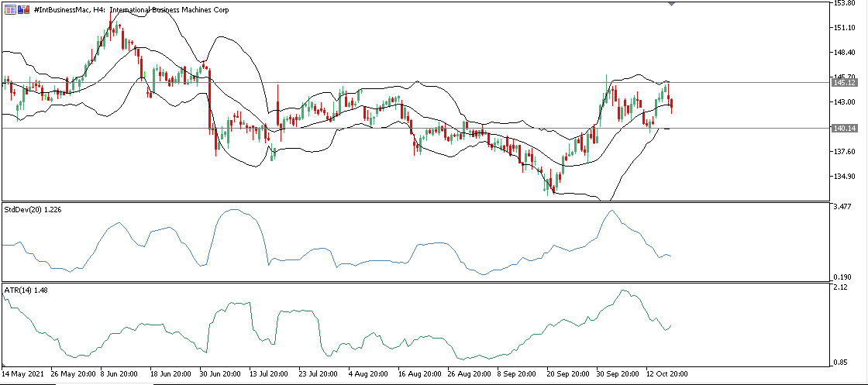This screenshot has height=385, width=868.
Task: Click the divider between StdDev and ATR panels
Action: 415,282
